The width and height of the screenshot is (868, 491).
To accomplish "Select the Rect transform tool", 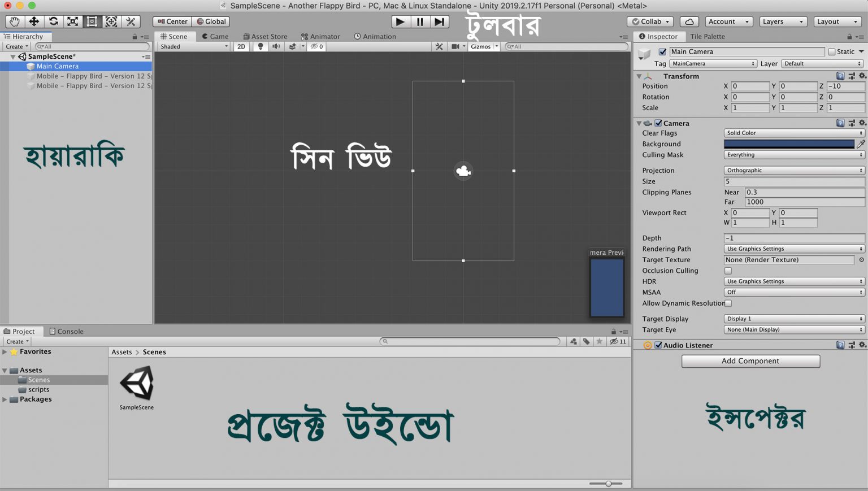I will [x=92, y=21].
